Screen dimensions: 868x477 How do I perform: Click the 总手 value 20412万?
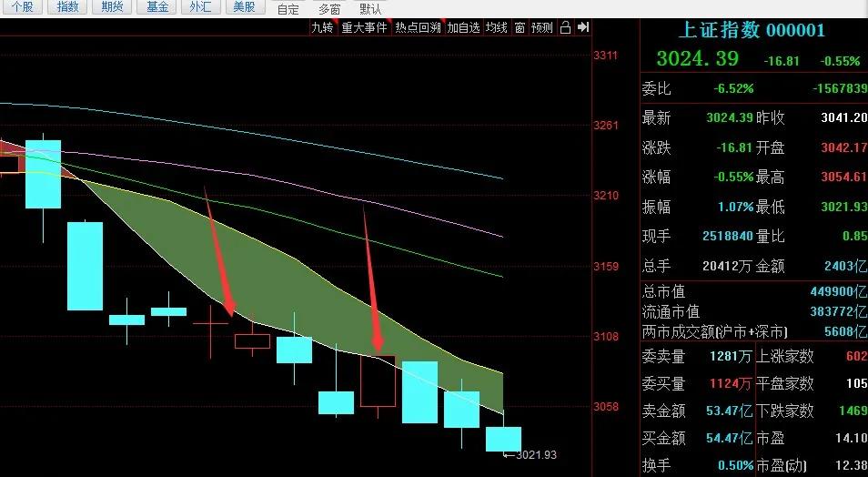coord(727,266)
